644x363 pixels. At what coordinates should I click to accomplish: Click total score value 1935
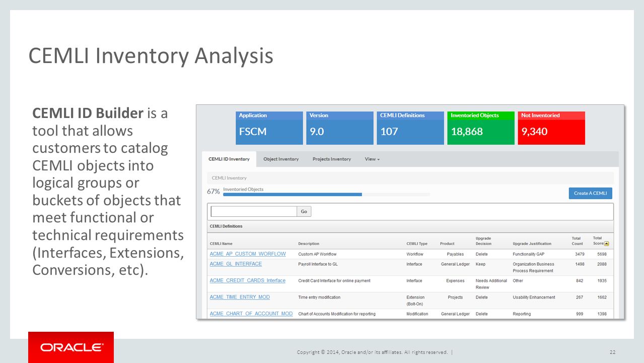[602, 281]
